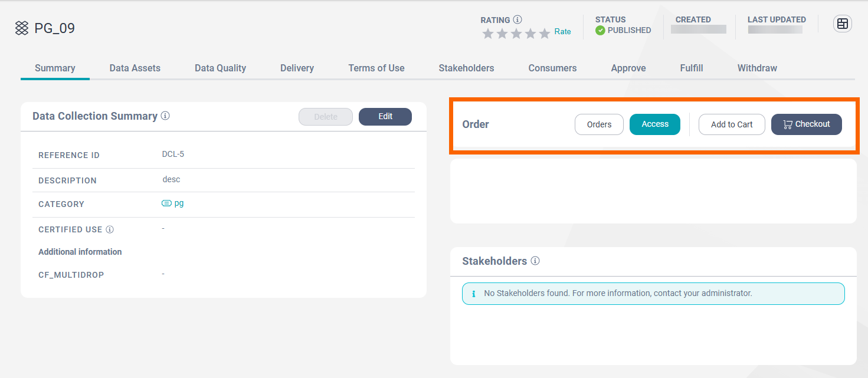This screenshot has width=868, height=378.
Task: Click the 'Additional information' label
Action: (x=80, y=252)
